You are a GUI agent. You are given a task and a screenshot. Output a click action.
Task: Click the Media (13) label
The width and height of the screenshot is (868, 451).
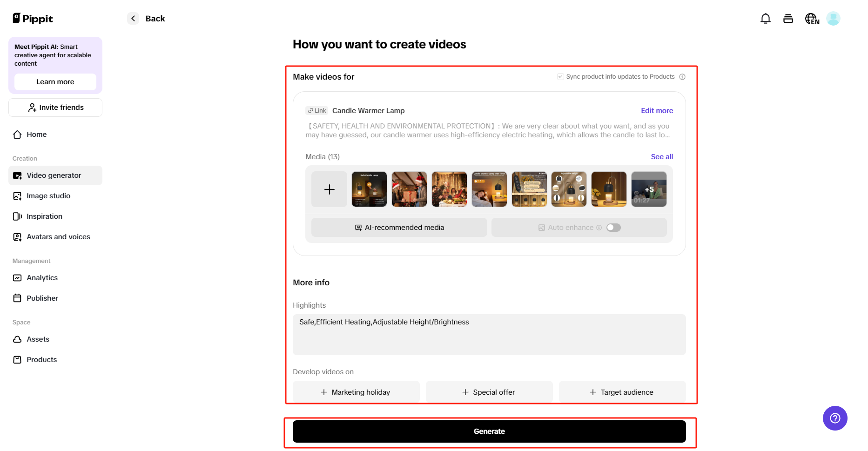[x=323, y=157]
